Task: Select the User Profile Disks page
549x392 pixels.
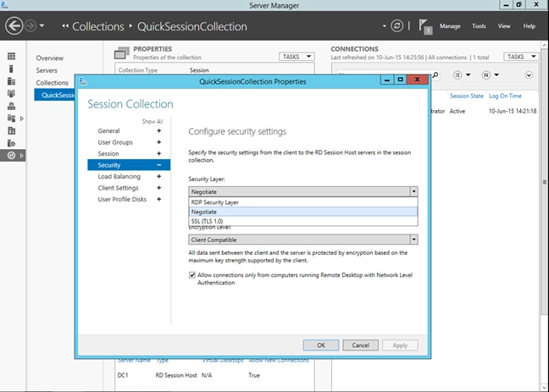Action: tap(122, 199)
